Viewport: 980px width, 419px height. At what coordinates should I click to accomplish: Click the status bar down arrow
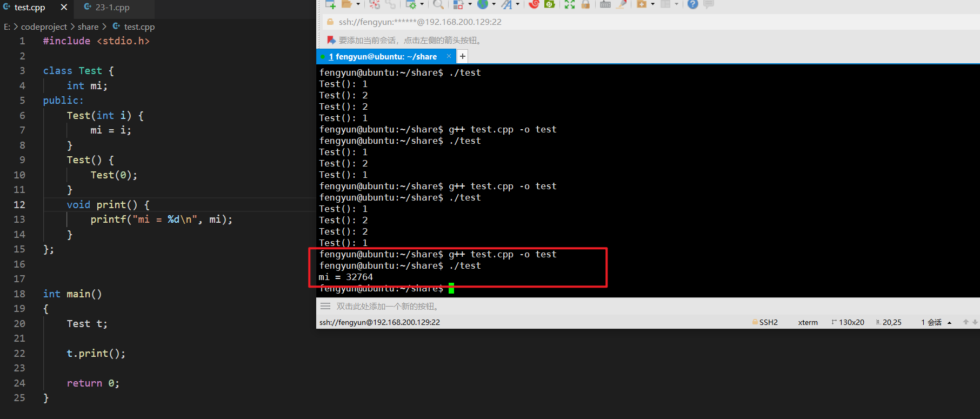pos(975,322)
